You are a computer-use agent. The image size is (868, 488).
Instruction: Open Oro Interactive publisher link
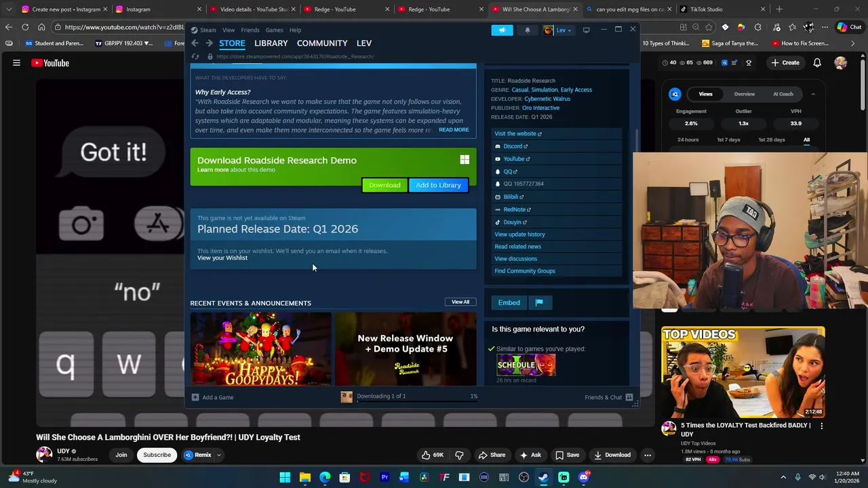(x=540, y=108)
